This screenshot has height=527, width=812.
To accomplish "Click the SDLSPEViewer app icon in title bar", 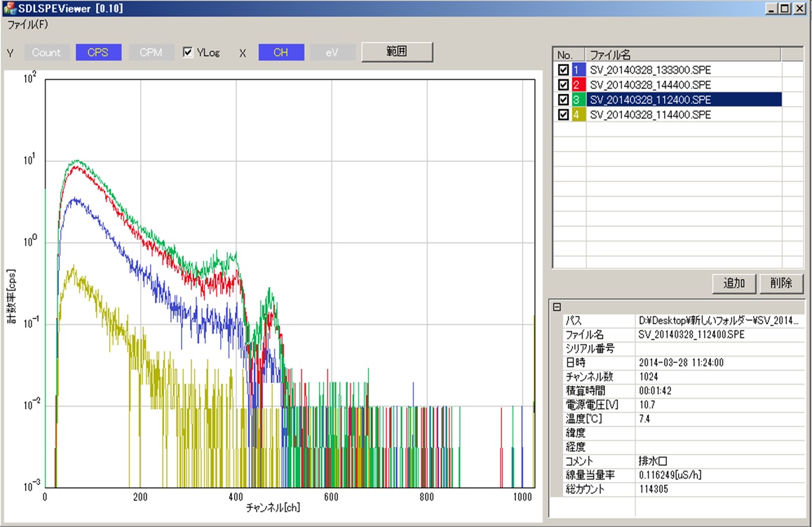I will click(x=8, y=9).
